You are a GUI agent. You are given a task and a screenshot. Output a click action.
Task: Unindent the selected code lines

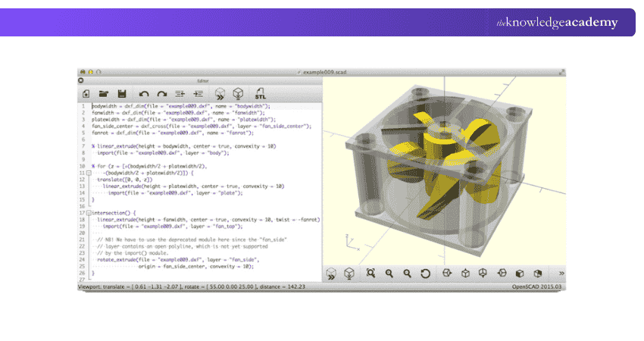180,93
